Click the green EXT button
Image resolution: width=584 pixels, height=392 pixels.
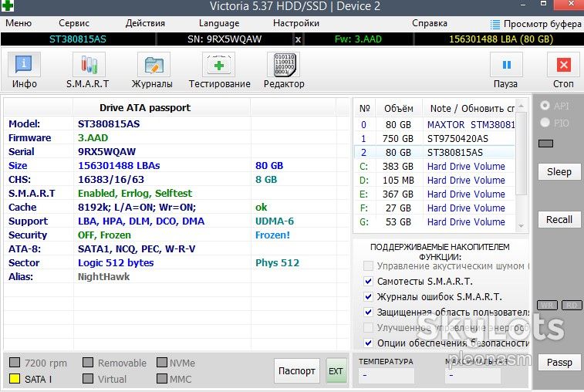coord(336,370)
